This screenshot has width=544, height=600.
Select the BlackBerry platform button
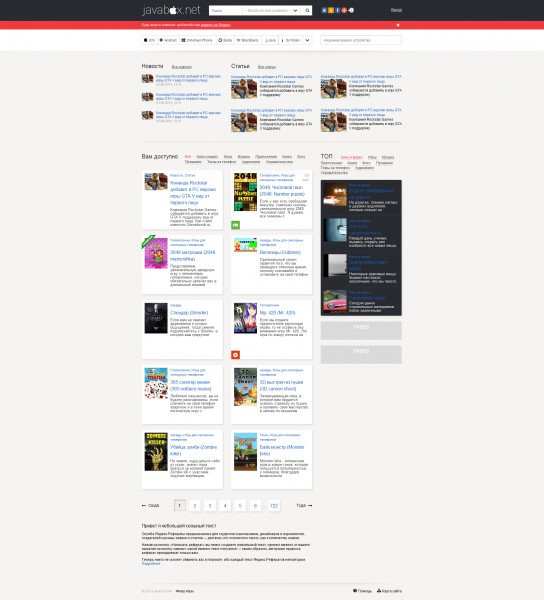click(x=248, y=40)
